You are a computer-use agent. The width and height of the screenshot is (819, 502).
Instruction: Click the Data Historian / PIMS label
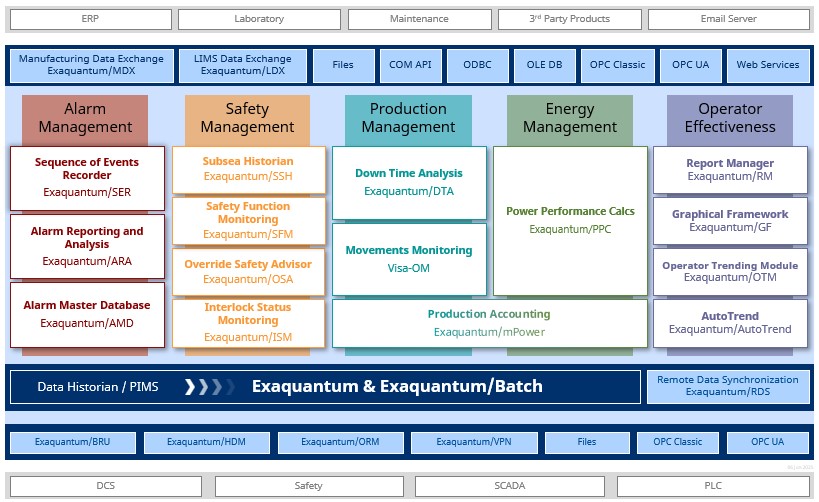point(98,387)
